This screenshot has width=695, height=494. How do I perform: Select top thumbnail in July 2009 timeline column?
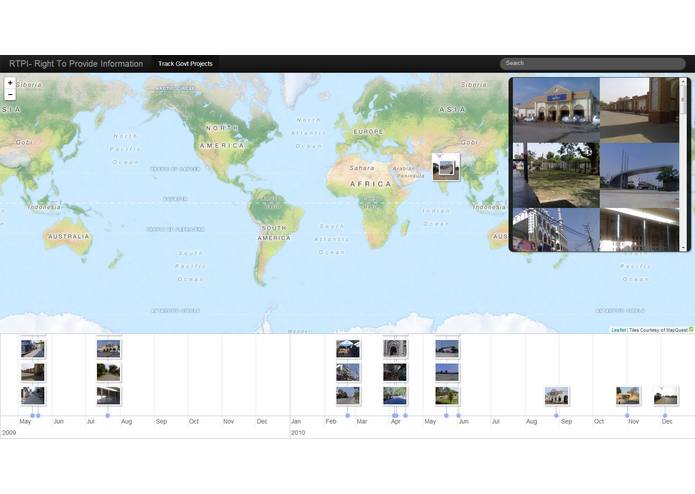click(x=109, y=349)
